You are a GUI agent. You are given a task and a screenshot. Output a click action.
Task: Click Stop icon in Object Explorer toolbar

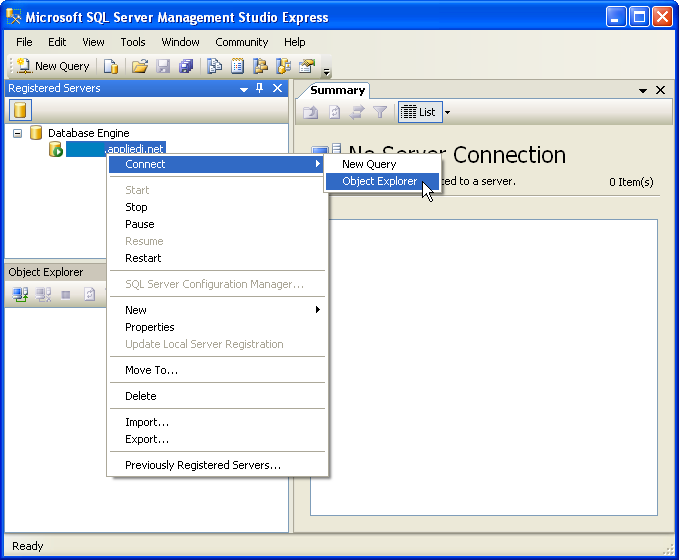point(66,295)
